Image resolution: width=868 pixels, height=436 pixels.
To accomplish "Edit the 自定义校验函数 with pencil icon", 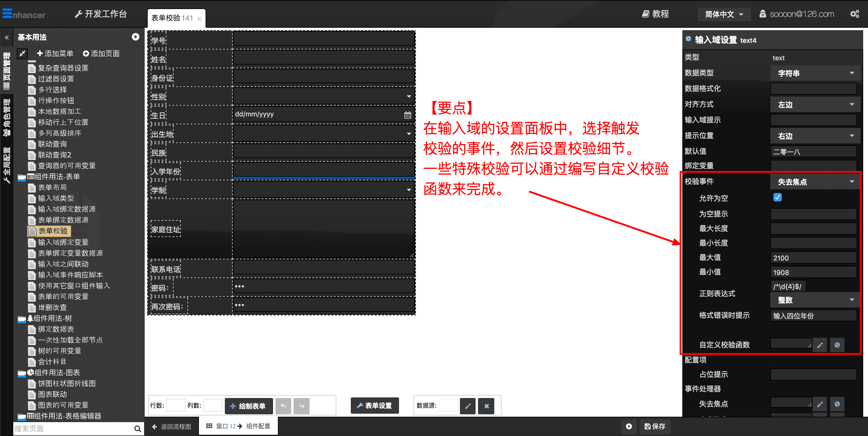I will 819,345.
